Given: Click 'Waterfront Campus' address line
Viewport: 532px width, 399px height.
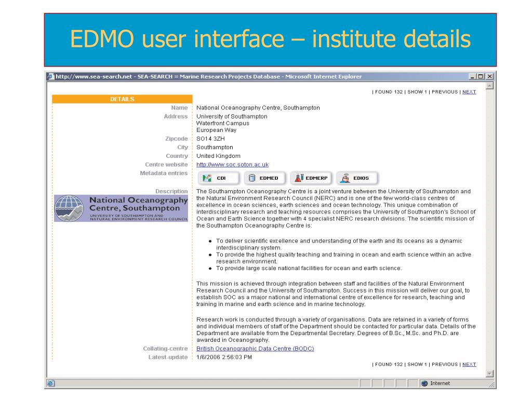Looking at the screenshot, I should point(223,123).
